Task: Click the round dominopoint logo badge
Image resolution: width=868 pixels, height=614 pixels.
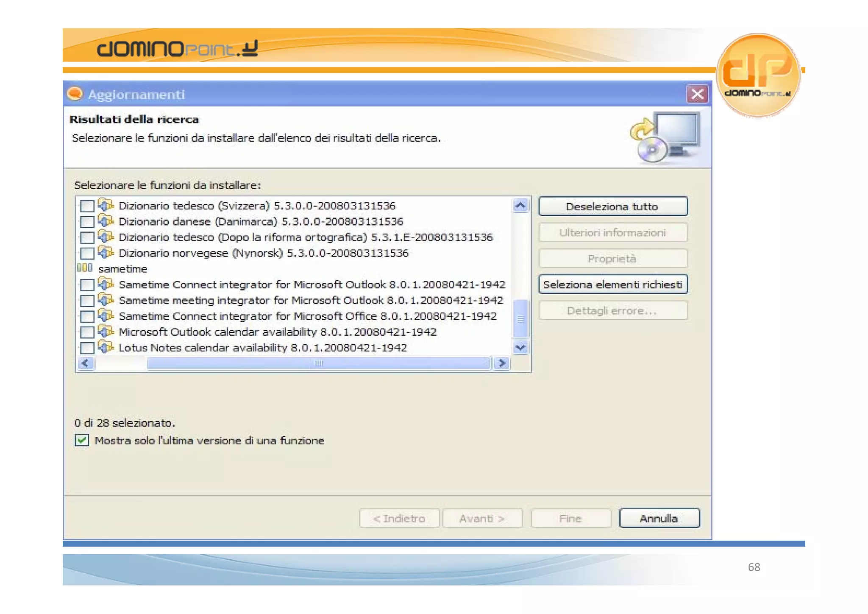Action: tap(758, 75)
